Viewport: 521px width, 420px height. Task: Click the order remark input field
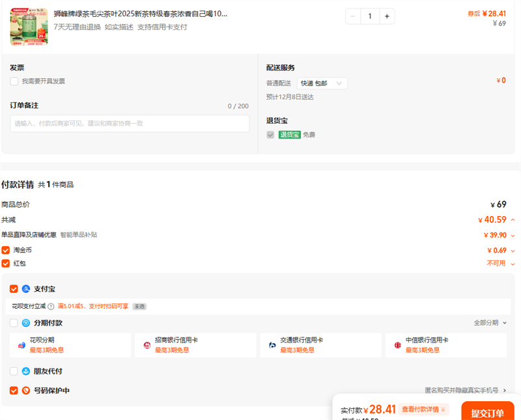[130, 124]
